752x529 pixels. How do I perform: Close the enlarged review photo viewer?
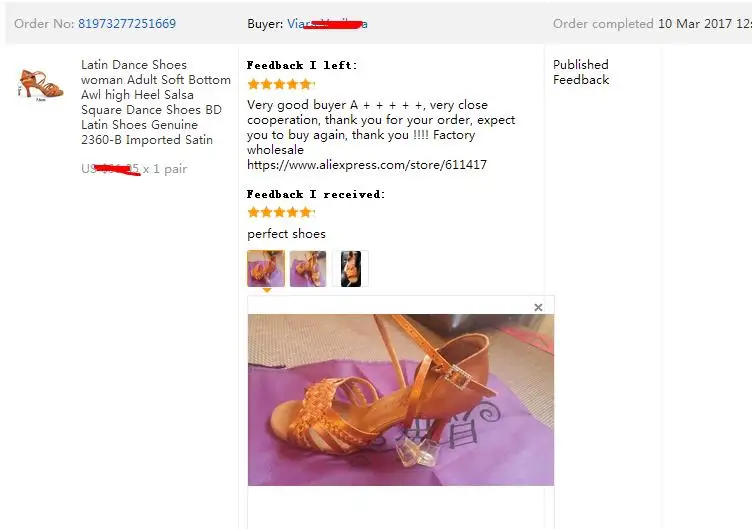(x=538, y=307)
